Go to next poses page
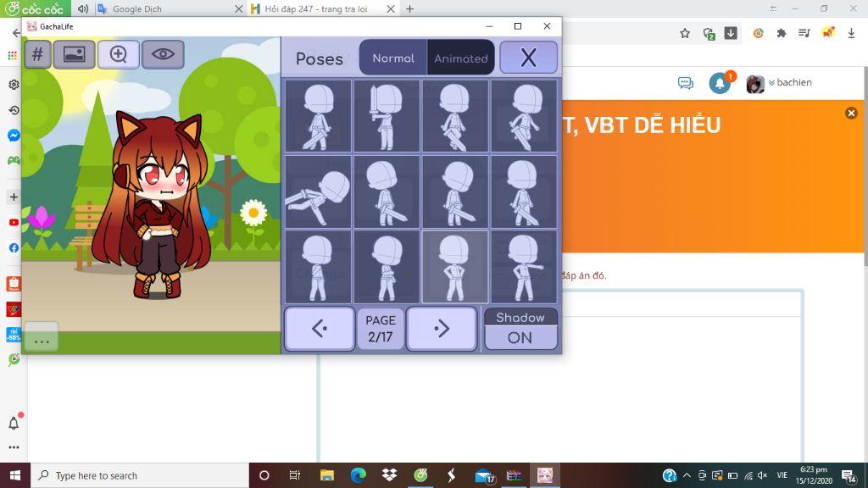 (x=441, y=329)
